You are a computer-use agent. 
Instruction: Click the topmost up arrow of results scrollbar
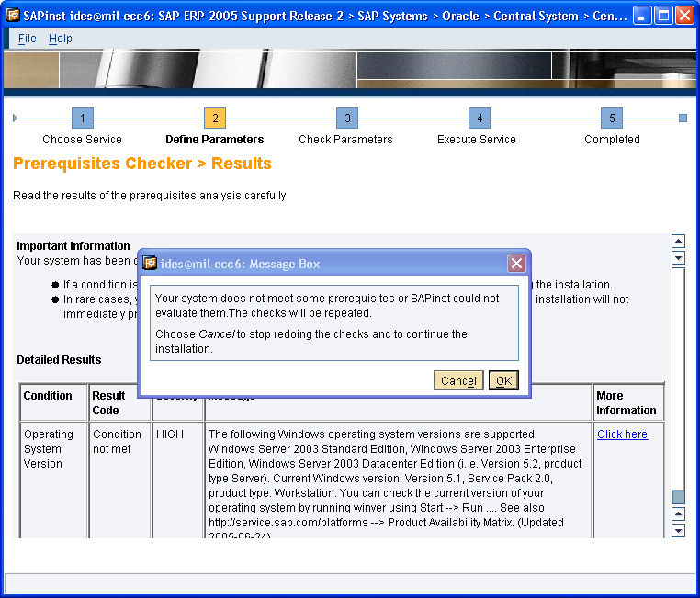click(x=679, y=242)
